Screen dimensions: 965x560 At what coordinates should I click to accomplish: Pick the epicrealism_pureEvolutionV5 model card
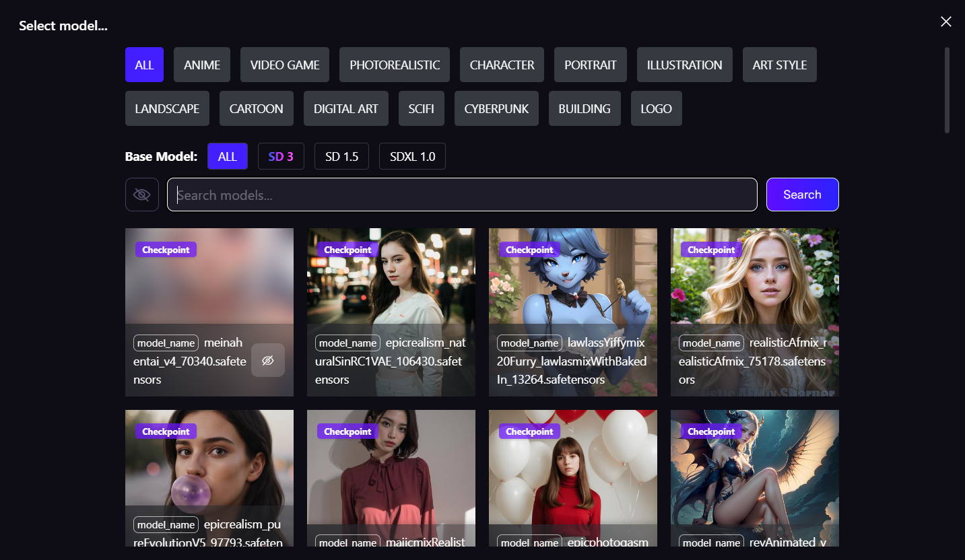point(209,478)
